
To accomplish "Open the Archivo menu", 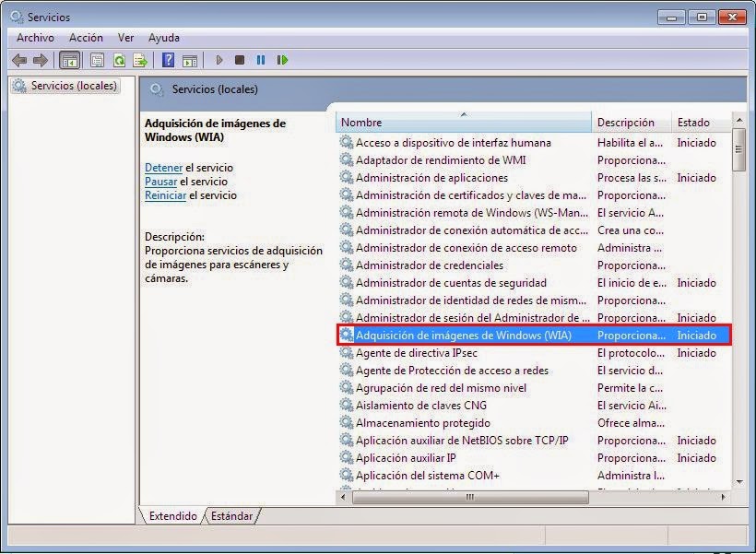I will tap(36, 38).
